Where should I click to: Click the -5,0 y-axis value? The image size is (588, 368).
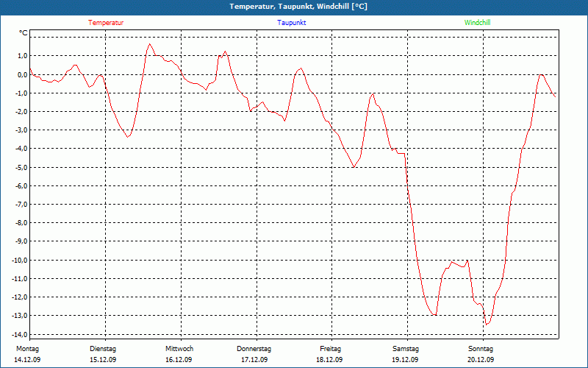coord(21,167)
